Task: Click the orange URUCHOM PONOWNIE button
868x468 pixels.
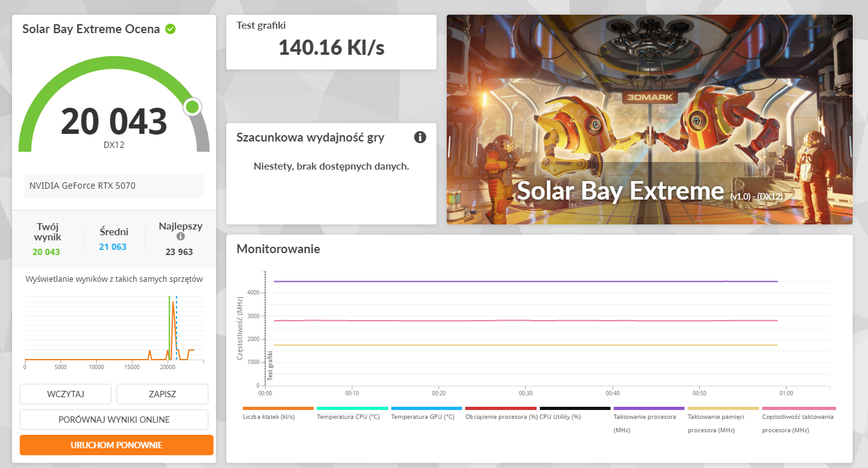Action: pos(117,445)
